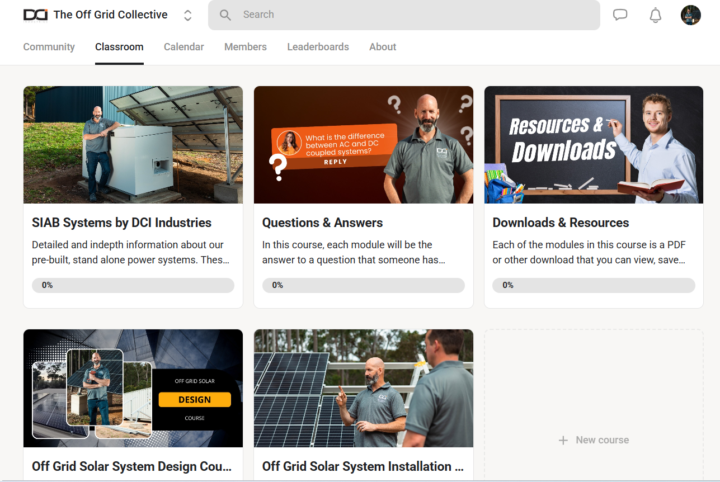Click the search magnifier icon
The height and width of the screenshot is (482, 720).
225,15
